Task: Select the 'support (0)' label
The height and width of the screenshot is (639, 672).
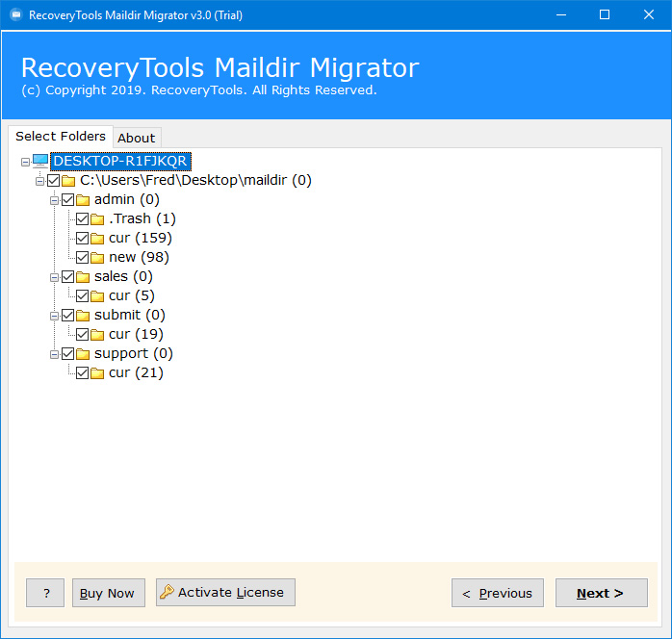Action: pos(133,354)
